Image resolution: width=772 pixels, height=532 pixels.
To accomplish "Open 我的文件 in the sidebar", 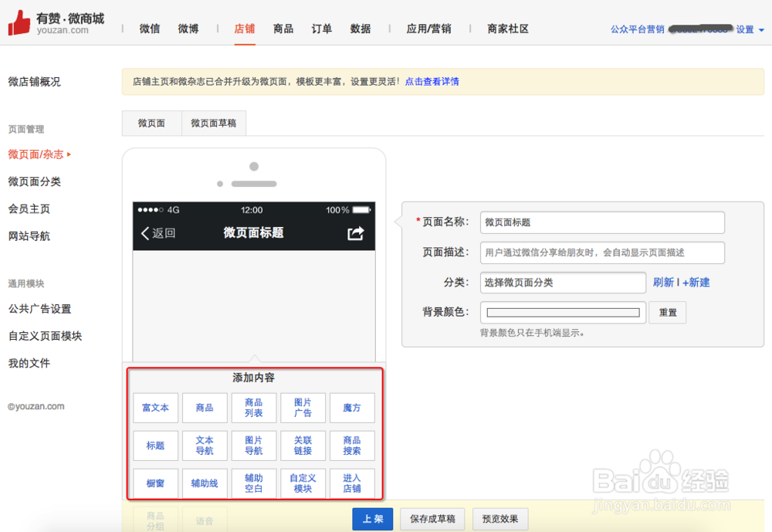I will pyautogui.click(x=29, y=363).
